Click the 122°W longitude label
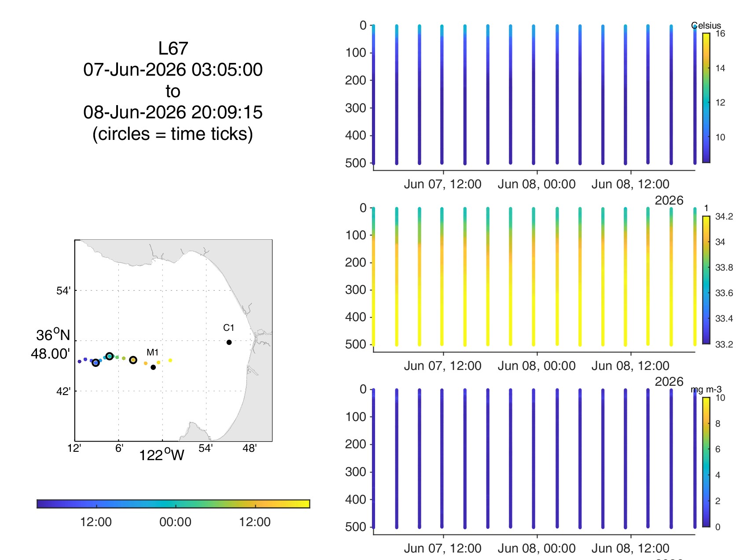The height and width of the screenshot is (560, 747). point(162,455)
